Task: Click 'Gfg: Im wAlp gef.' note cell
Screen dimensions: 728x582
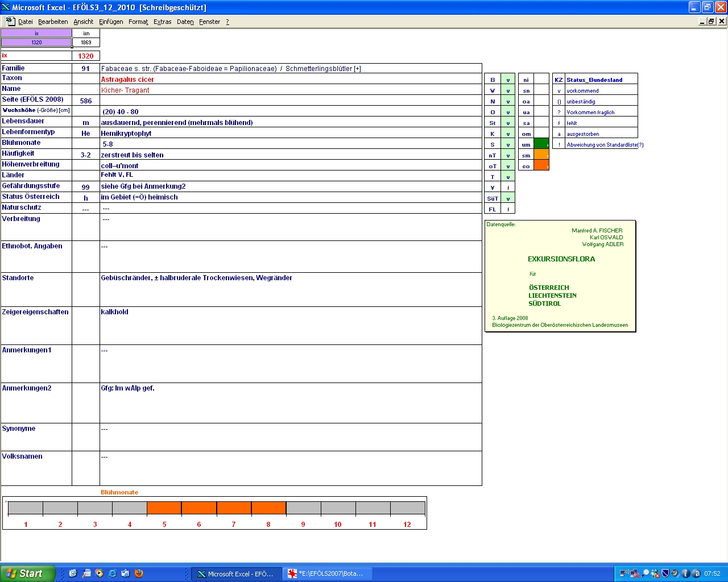Action: [291, 403]
